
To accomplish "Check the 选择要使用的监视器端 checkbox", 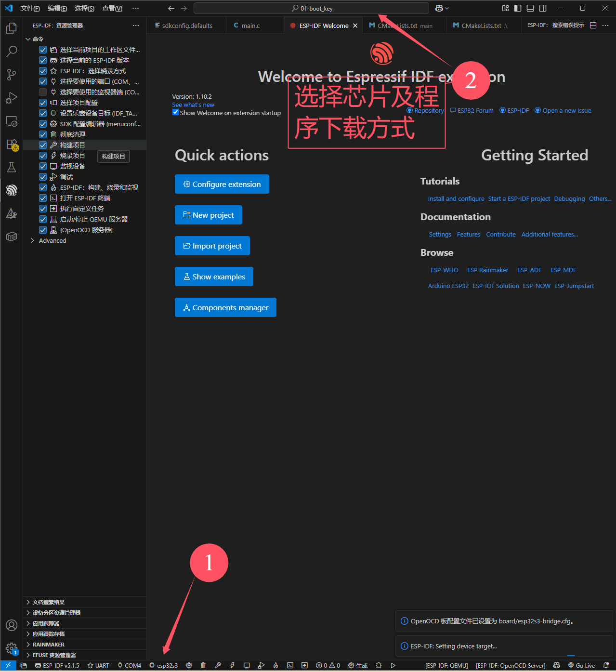I will (43, 92).
